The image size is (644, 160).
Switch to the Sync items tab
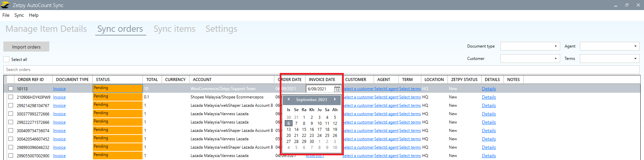pos(174,29)
